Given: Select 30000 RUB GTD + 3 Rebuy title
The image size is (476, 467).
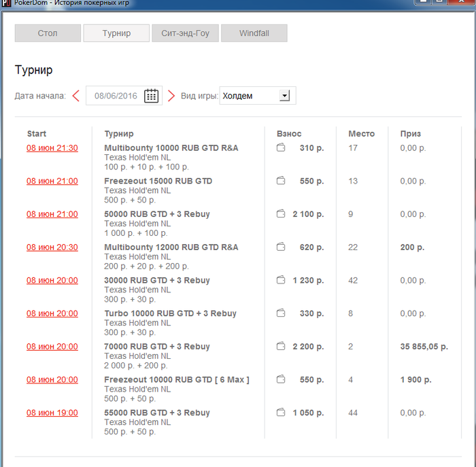Looking at the screenshot, I should pyautogui.click(x=157, y=280).
